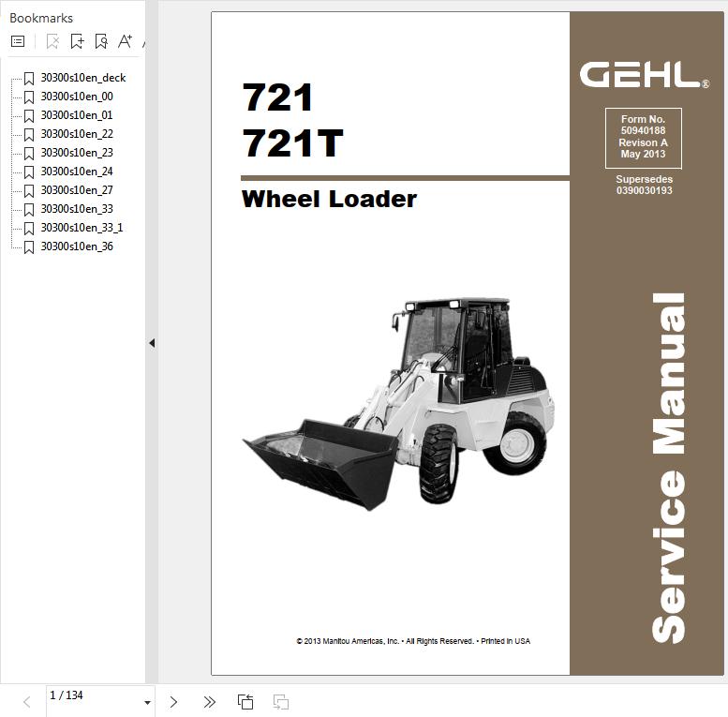The width and height of the screenshot is (728, 717).
Task: Click the Service Manual vertical title
Action: pos(668,468)
